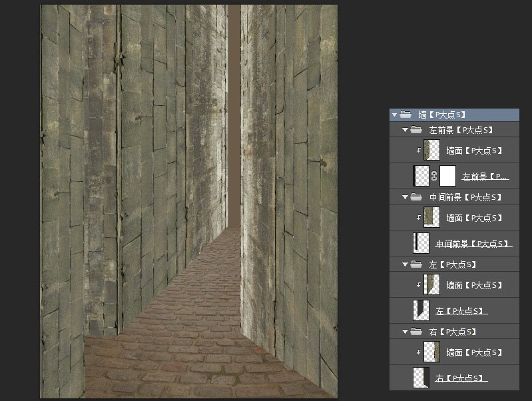
Task: Click the group name 中间前景【P大点S】
Action: (x=465, y=197)
